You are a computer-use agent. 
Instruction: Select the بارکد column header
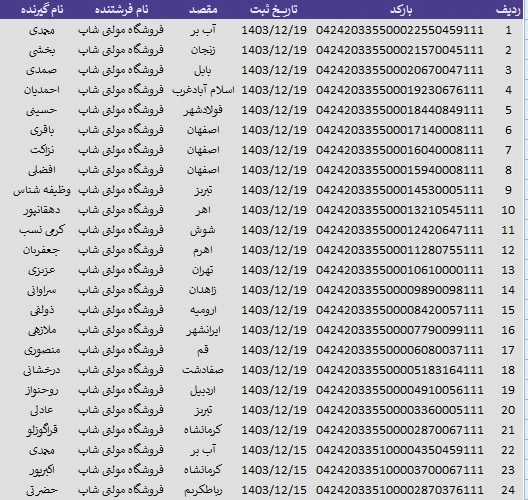[x=401, y=10]
